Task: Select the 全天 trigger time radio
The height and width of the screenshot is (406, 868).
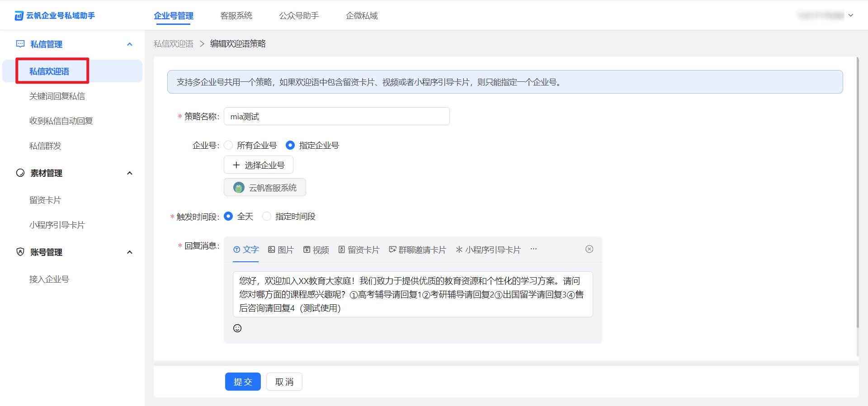Action: (228, 216)
